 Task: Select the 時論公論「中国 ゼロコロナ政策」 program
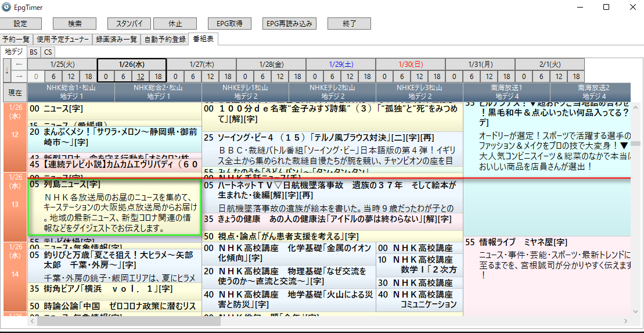click(x=114, y=306)
